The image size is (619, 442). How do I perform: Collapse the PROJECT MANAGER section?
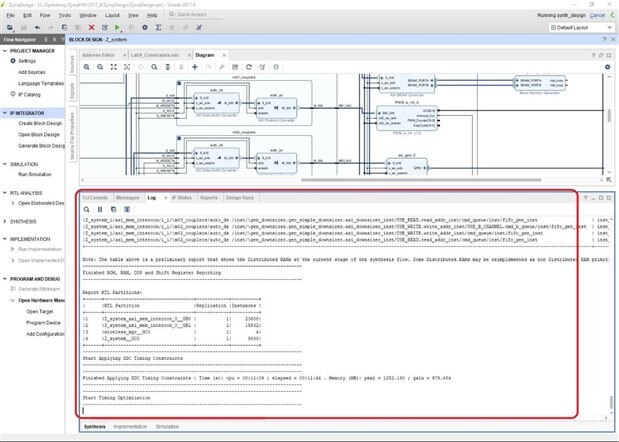point(4,49)
